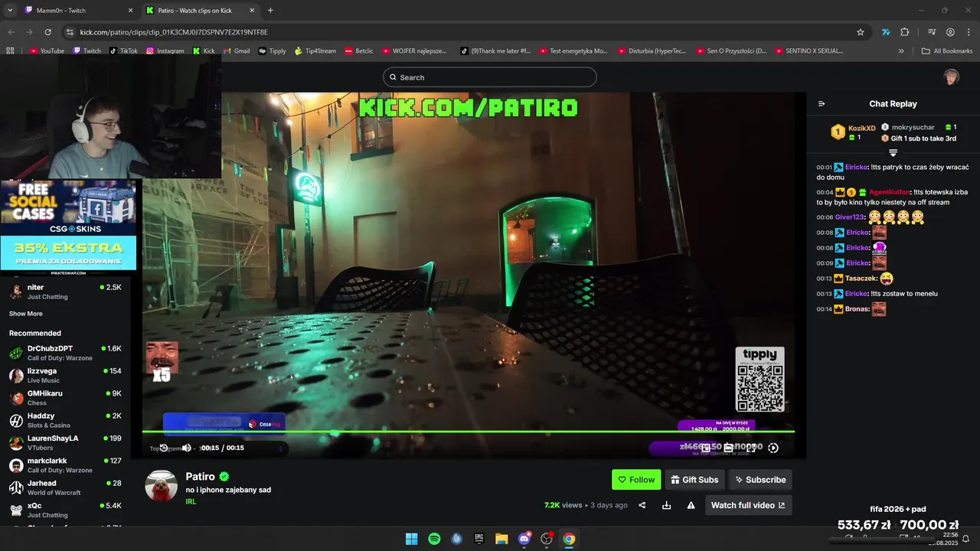Viewport: 980px width, 551px height.
Task: Reload the current page
Action: pyautogui.click(x=48, y=32)
